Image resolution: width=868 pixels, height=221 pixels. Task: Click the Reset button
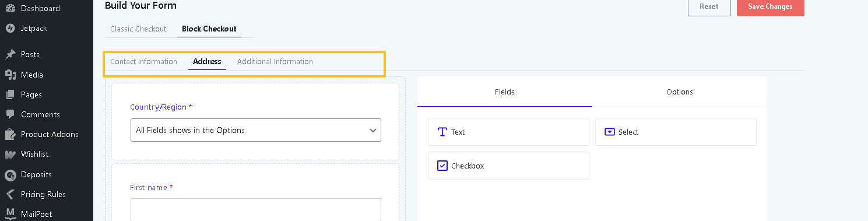709,6
